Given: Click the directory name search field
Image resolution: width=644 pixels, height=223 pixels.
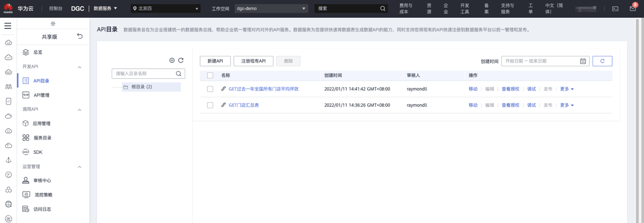Looking at the screenshot, I should click(144, 74).
